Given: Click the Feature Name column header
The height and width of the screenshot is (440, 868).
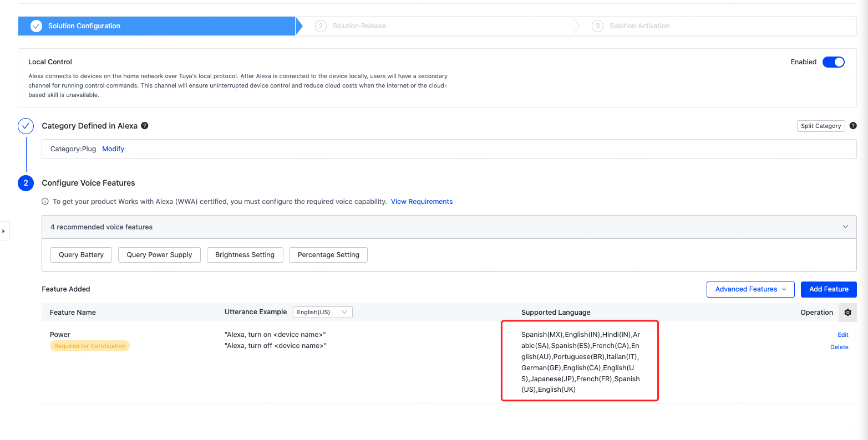Looking at the screenshot, I should pyautogui.click(x=73, y=313).
